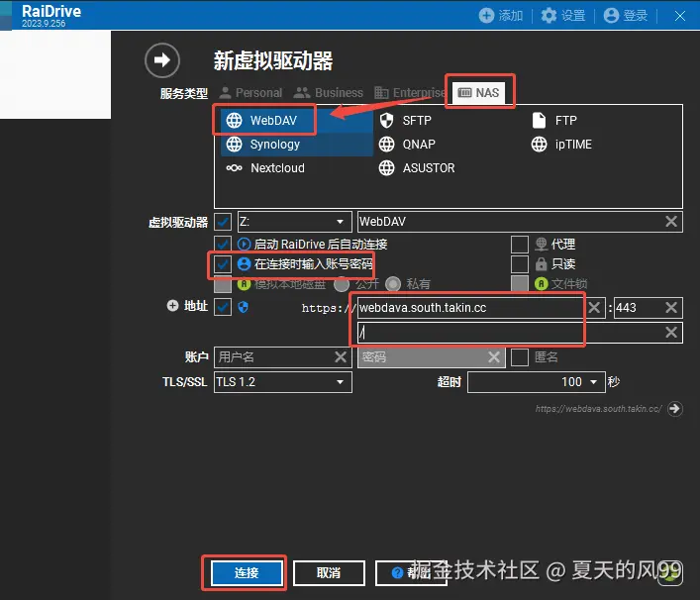Image resolution: width=700 pixels, height=600 pixels.
Task: Click the Login (登录) user icon
Action: [611, 16]
